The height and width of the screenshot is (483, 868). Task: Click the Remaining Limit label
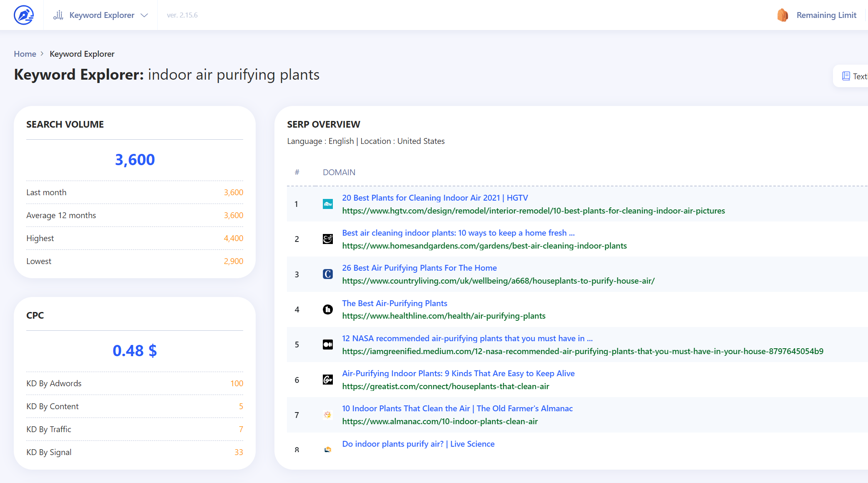pyautogui.click(x=827, y=15)
